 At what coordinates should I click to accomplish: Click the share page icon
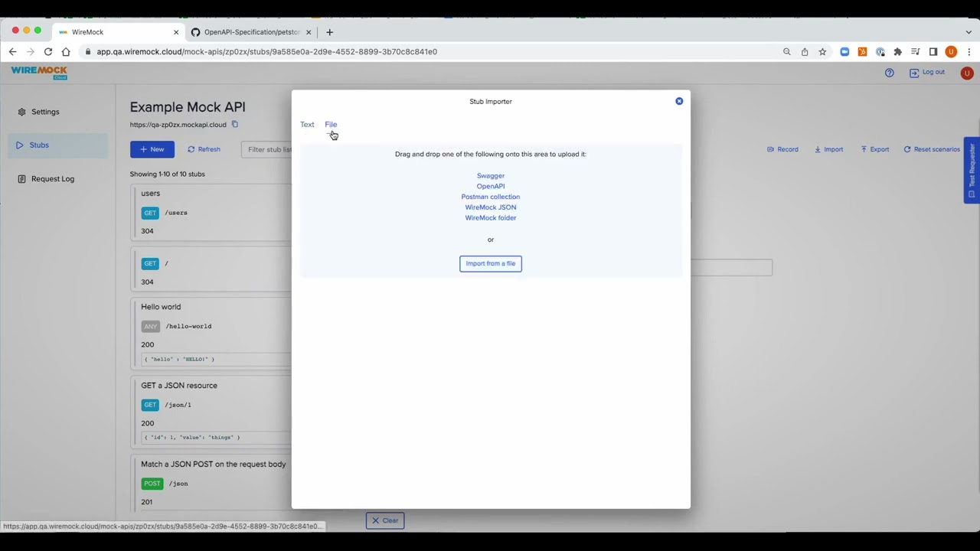[x=805, y=52]
